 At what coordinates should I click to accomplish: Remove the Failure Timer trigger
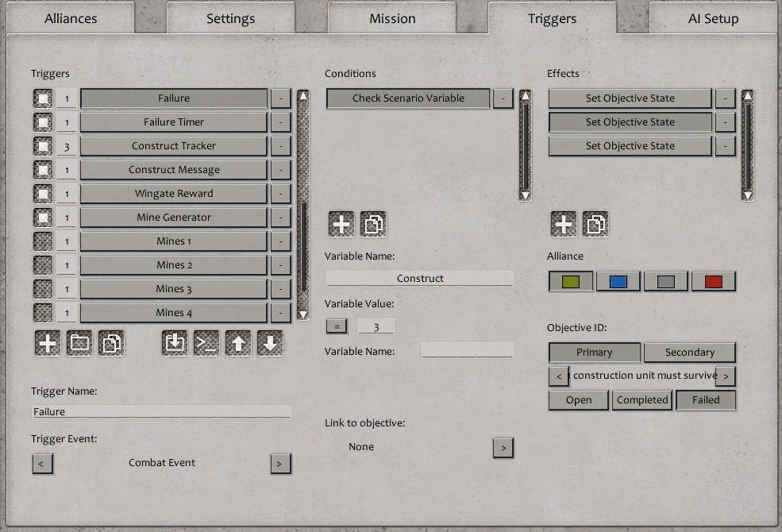click(281, 122)
